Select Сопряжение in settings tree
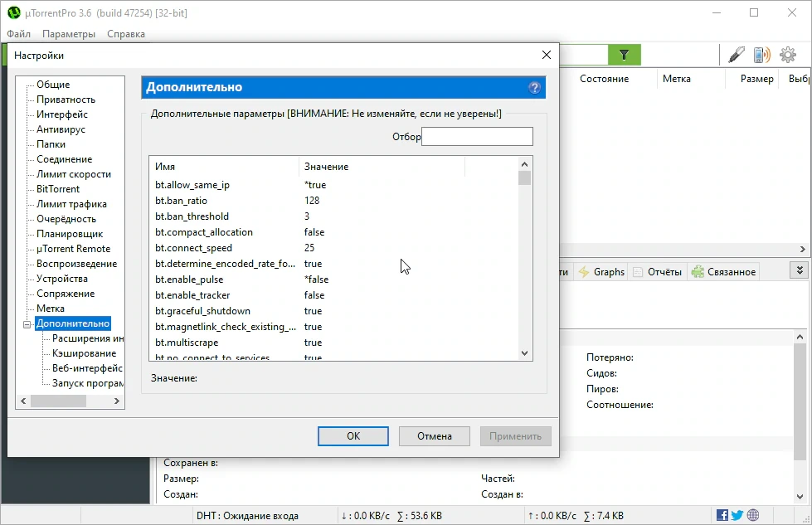 coord(66,294)
